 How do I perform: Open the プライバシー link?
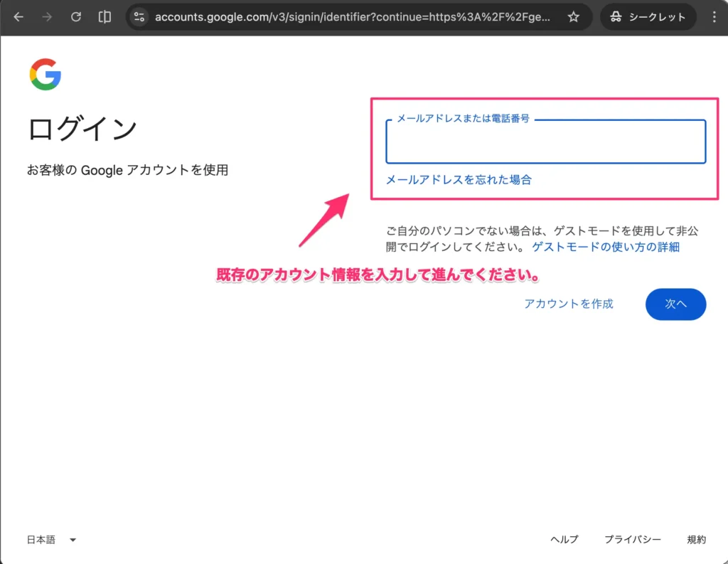tap(632, 539)
